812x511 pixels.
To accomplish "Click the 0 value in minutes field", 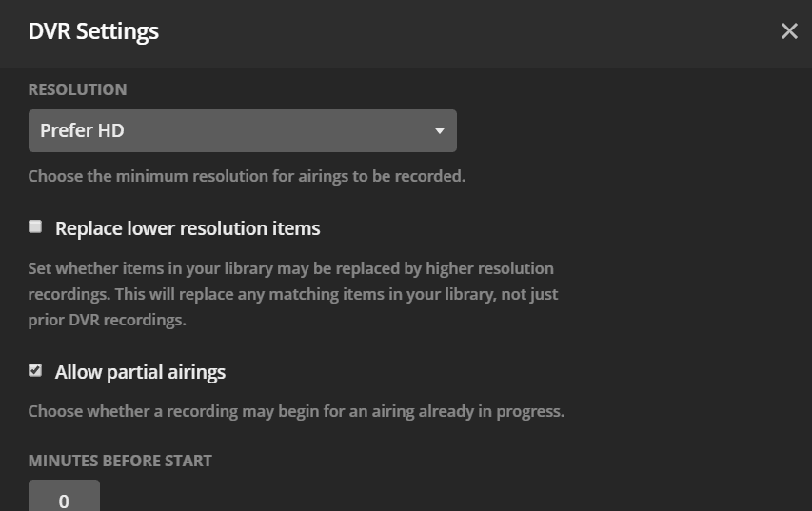I will point(64,501).
